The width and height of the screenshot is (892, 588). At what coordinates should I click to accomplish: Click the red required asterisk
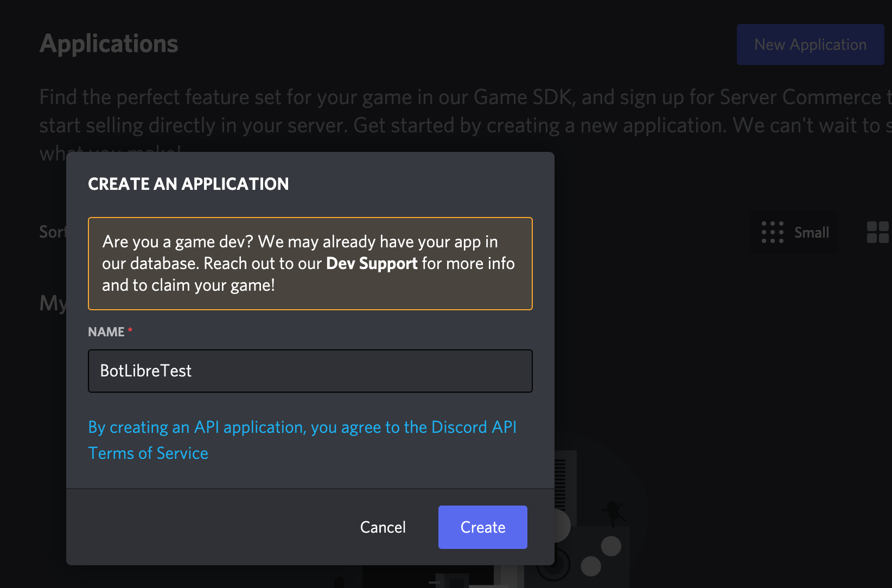coord(130,330)
